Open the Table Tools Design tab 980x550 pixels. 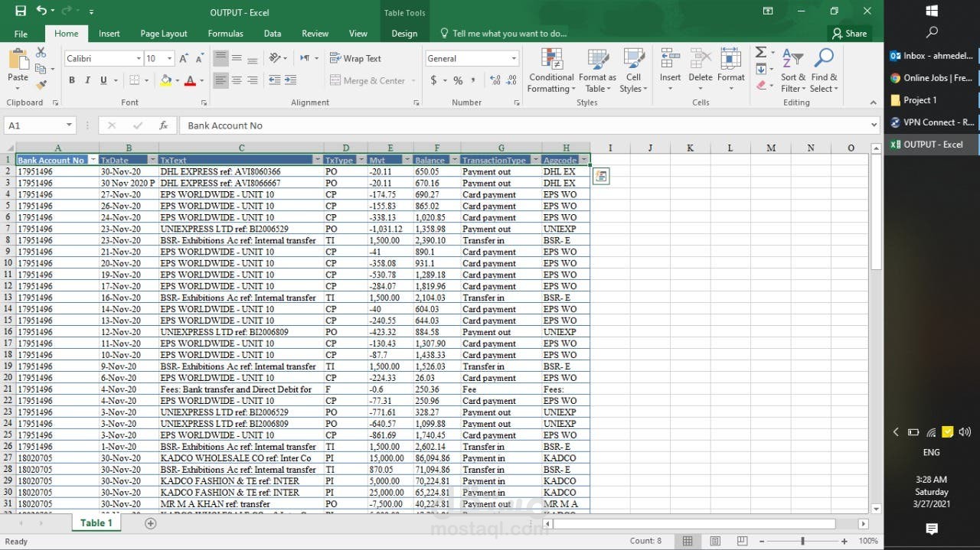click(404, 33)
